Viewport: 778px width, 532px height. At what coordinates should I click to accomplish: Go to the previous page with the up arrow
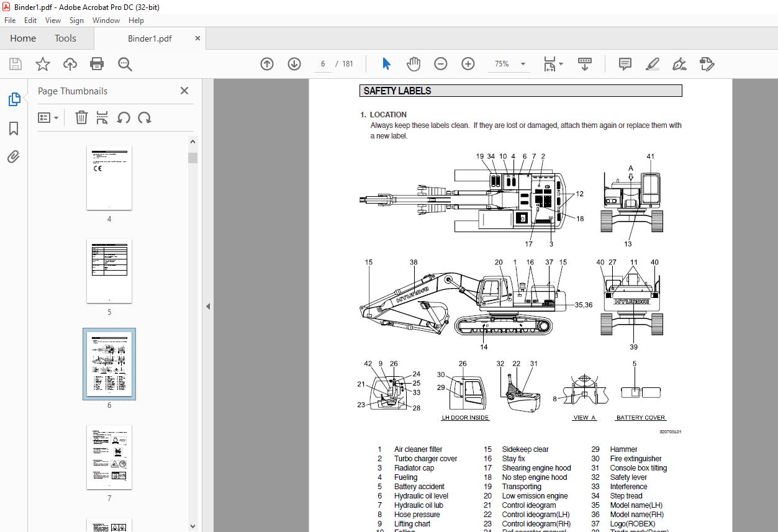tap(267, 64)
